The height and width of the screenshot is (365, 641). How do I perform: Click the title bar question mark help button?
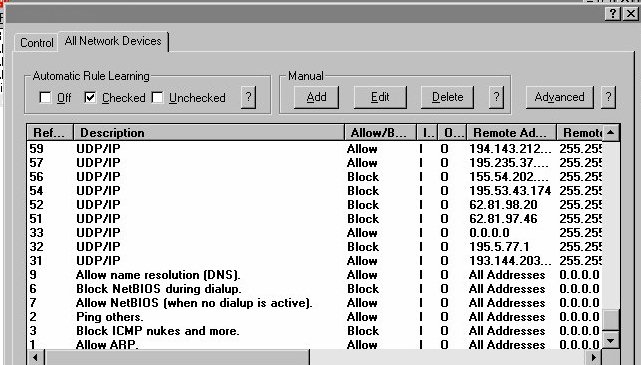613,14
